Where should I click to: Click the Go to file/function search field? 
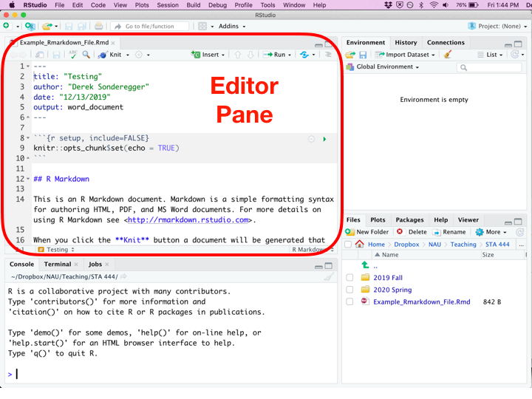[x=151, y=27]
